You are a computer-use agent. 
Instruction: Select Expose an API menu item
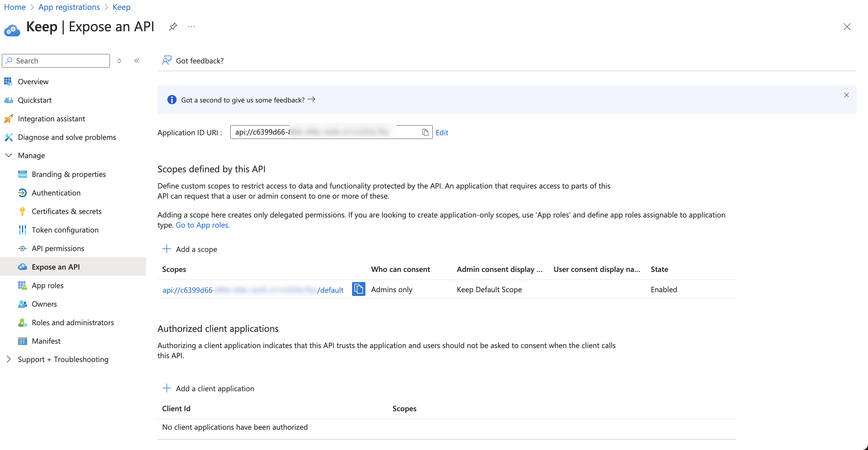73,267
